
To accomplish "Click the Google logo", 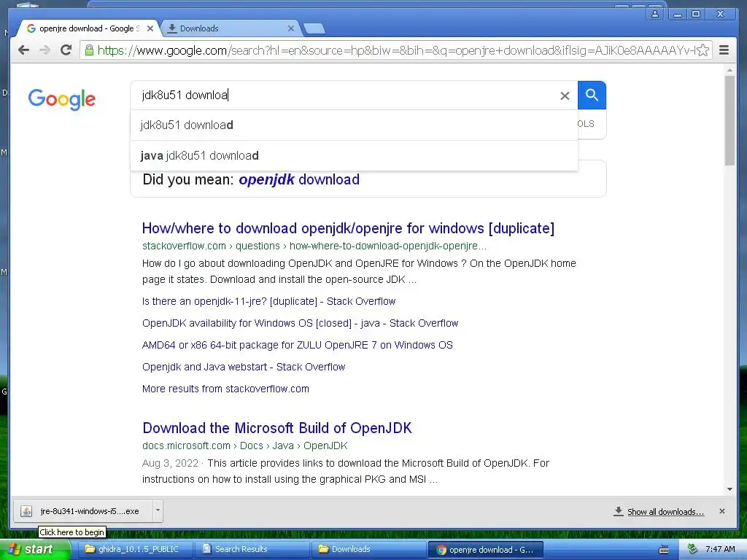I will [62, 99].
